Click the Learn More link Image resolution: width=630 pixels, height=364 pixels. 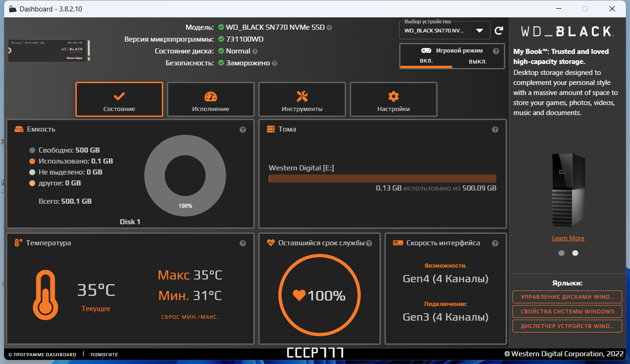pyautogui.click(x=568, y=237)
